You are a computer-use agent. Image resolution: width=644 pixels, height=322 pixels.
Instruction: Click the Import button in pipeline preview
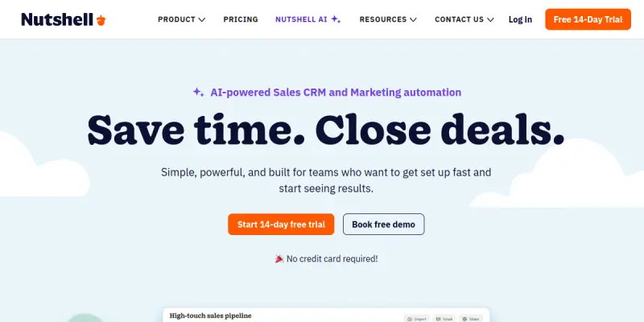coord(417,319)
